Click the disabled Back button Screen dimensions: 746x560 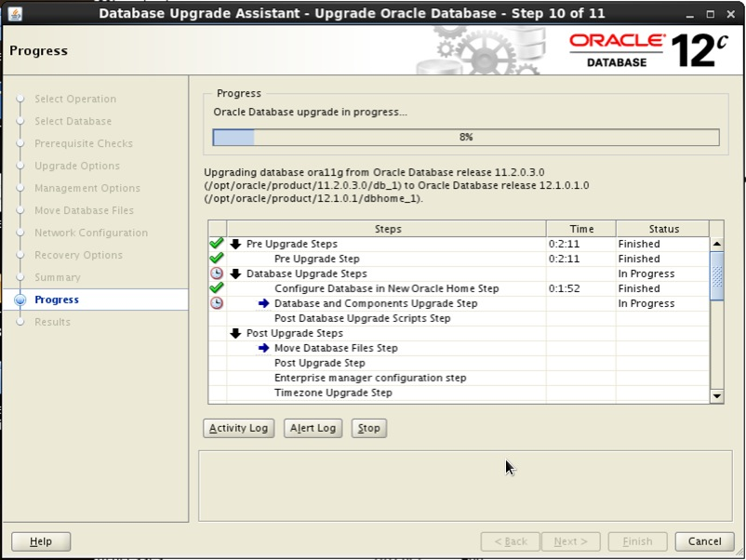pos(511,541)
